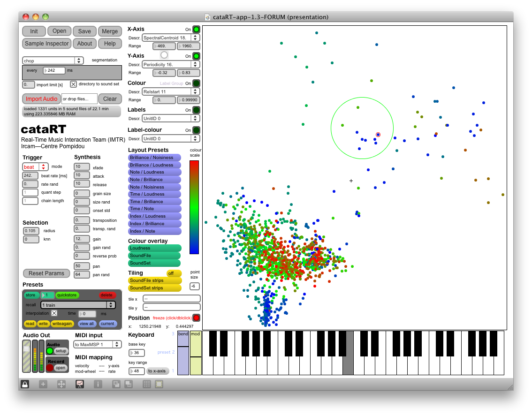Select SoundSet colour overlay

(154, 263)
